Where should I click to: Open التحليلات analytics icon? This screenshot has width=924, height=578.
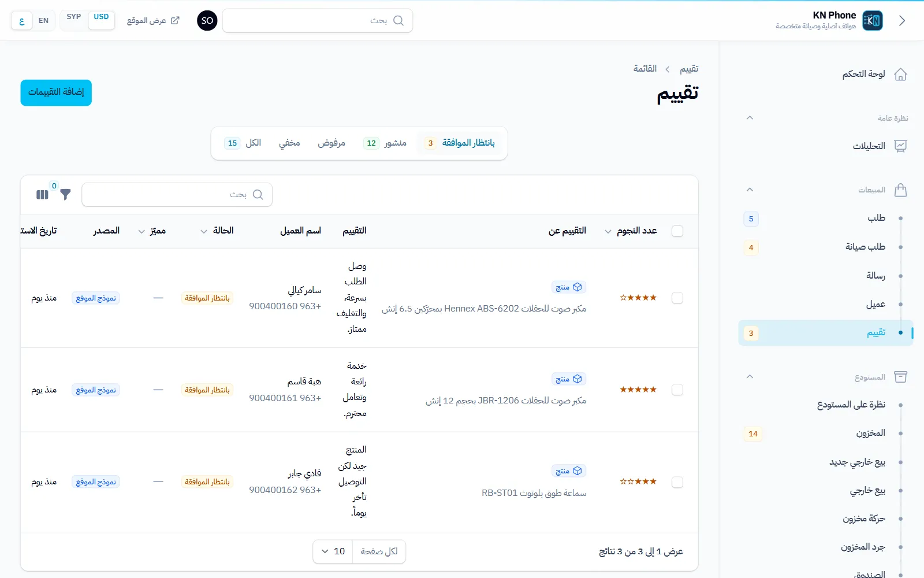900,146
